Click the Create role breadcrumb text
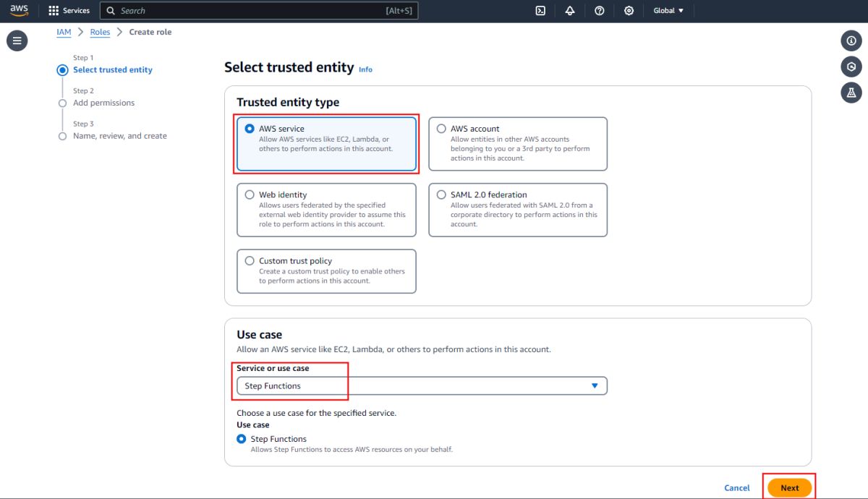The height and width of the screenshot is (499, 868). click(x=150, y=32)
